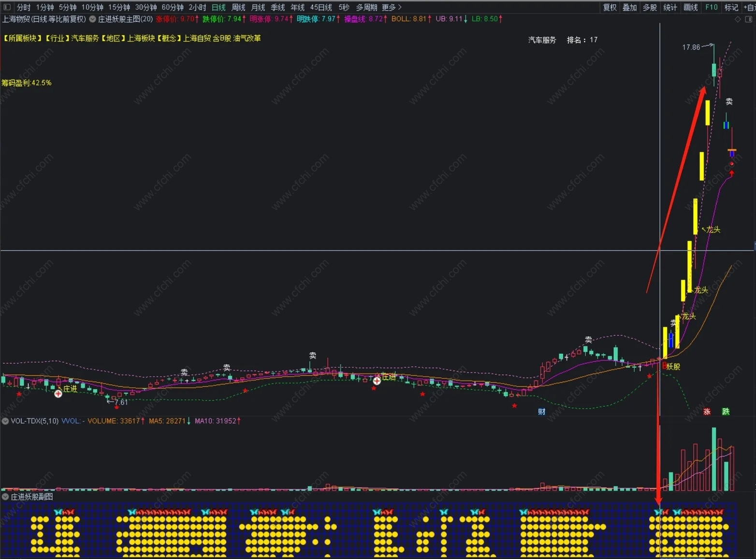Choose the 45日线 period
The height and width of the screenshot is (559, 756).
[x=321, y=7]
